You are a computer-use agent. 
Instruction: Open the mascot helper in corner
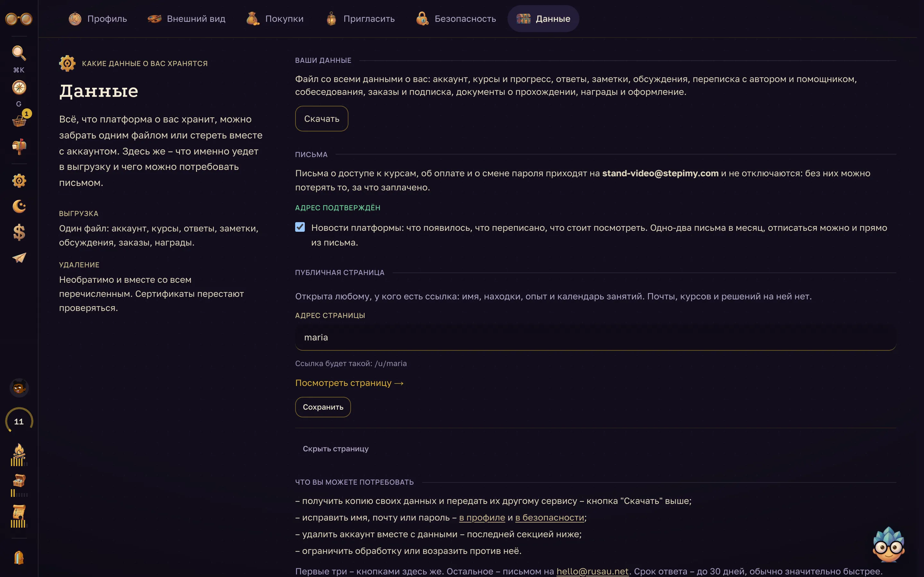point(888,544)
